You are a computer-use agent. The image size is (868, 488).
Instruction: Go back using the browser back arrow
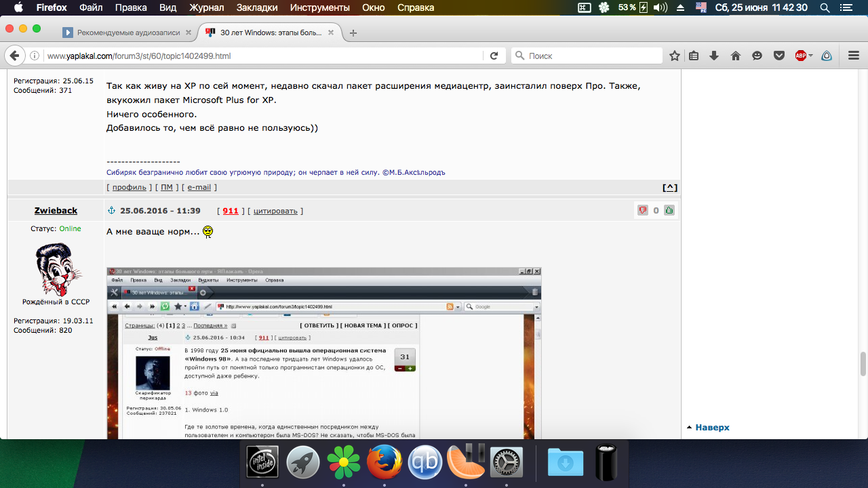point(15,56)
